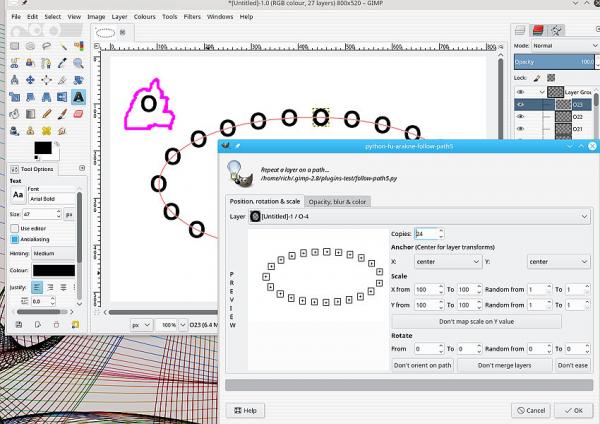Click the Help button in dialog

tap(245, 411)
